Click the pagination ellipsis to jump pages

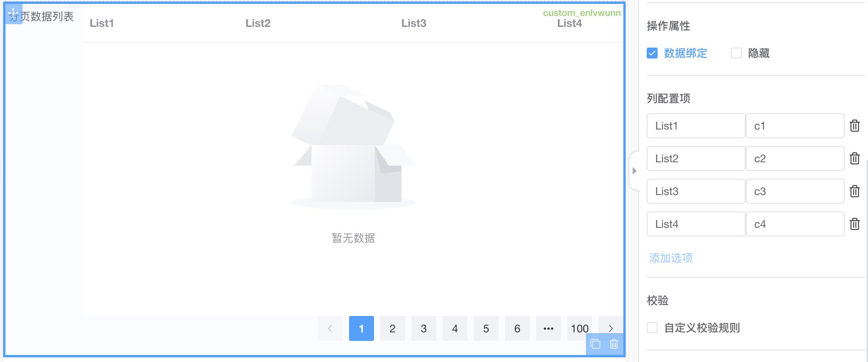(548, 328)
